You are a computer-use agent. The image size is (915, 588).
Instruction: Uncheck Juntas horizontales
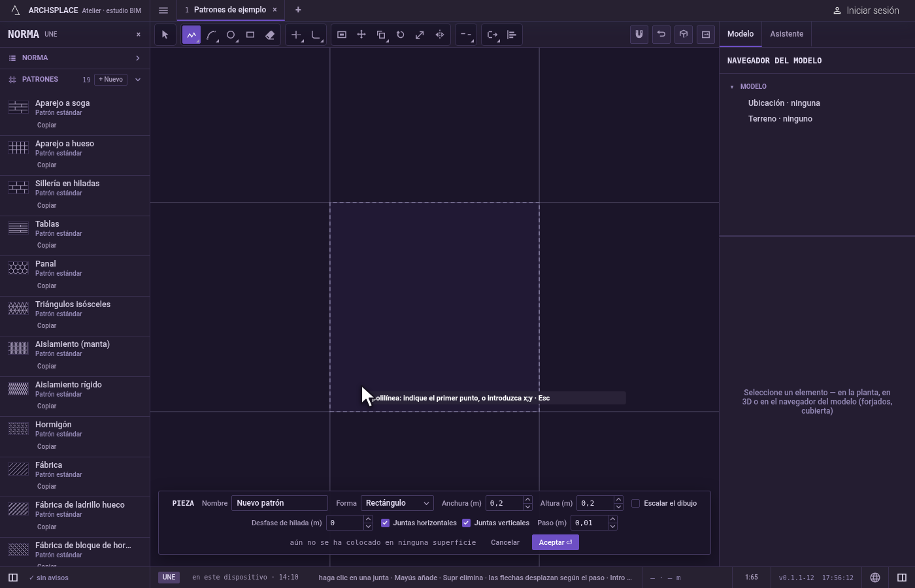tap(385, 523)
